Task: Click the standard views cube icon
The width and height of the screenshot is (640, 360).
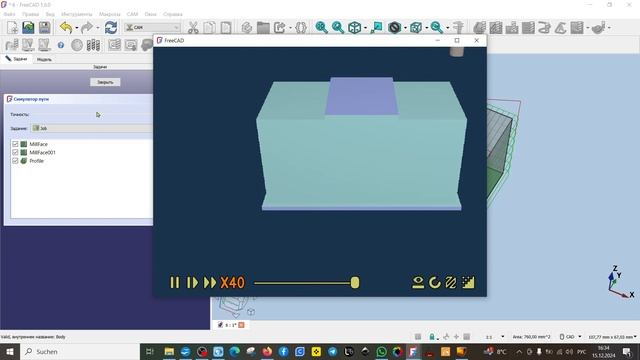Action: pyautogui.click(x=354, y=27)
